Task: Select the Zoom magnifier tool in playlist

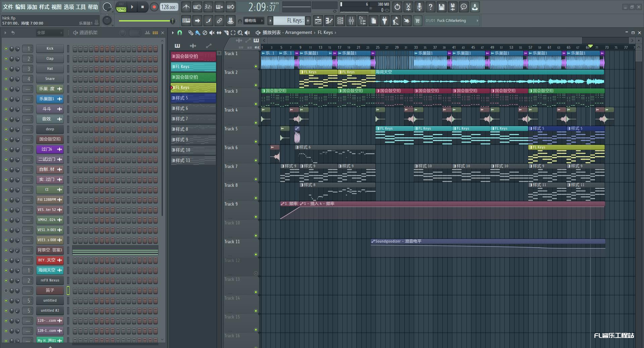Action: [x=240, y=33]
